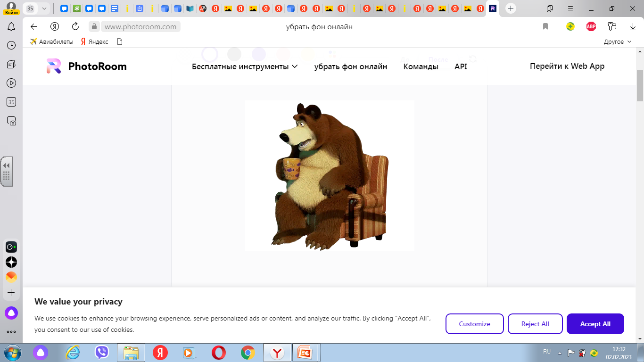Click Перейти к Web App link
This screenshot has width=644, height=362.
click(567, 66)
